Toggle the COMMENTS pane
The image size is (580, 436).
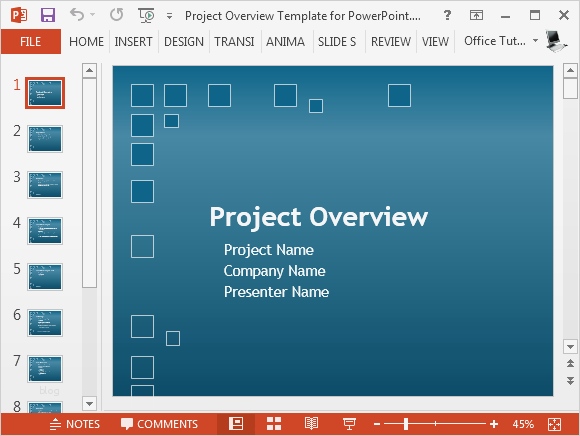coord(159,424)
